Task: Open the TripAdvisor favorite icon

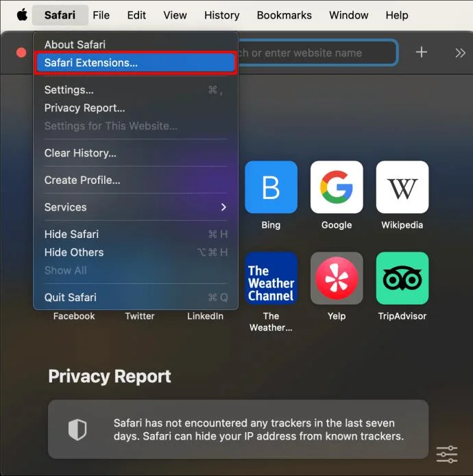Action: coord(402,278)
